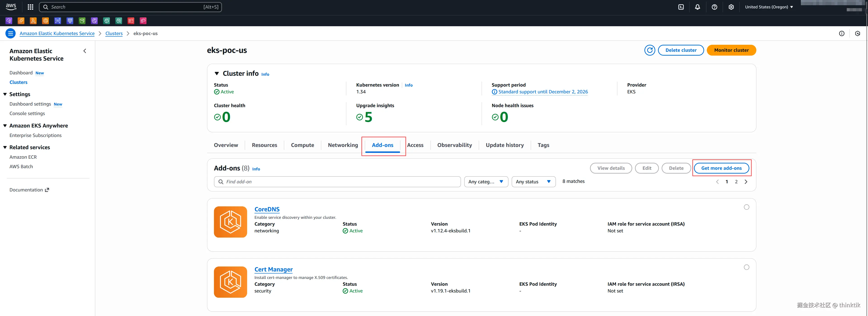The height and width of the screenshot is (316, 868).
Task: Open the AWS services grid menu
Action: pyautogui.click(x=30, y=7)
